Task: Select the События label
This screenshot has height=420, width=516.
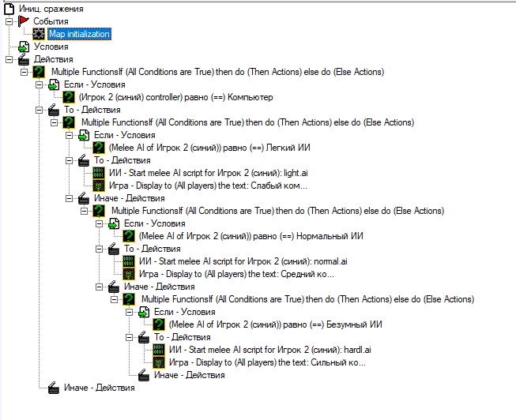Action: [51, 21]
